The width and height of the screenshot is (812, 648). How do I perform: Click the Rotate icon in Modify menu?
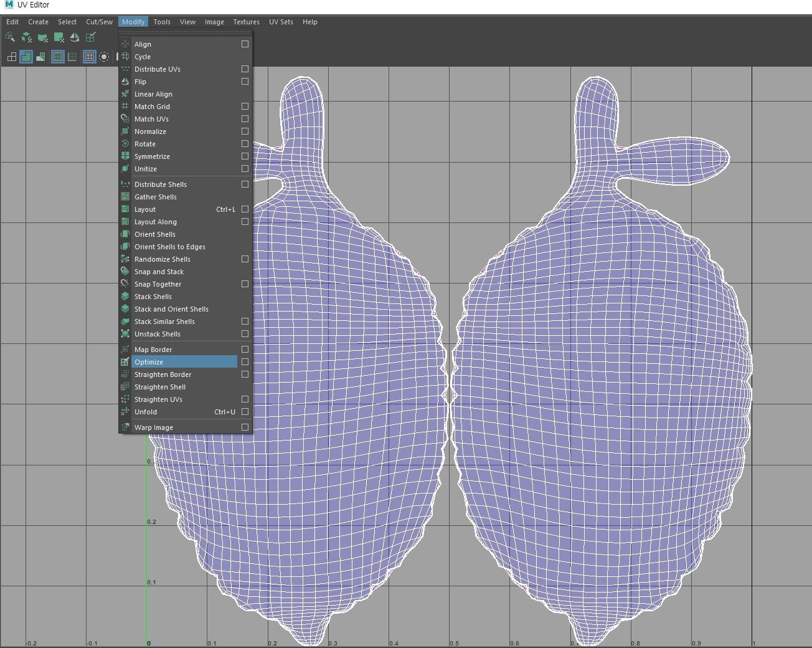(x=125, y=144)
